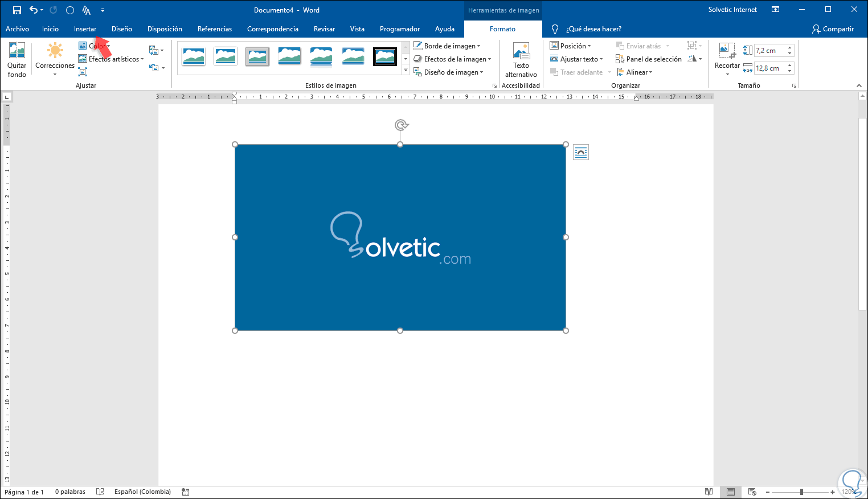Apply the second picture style thumbnail

(226, 56)
